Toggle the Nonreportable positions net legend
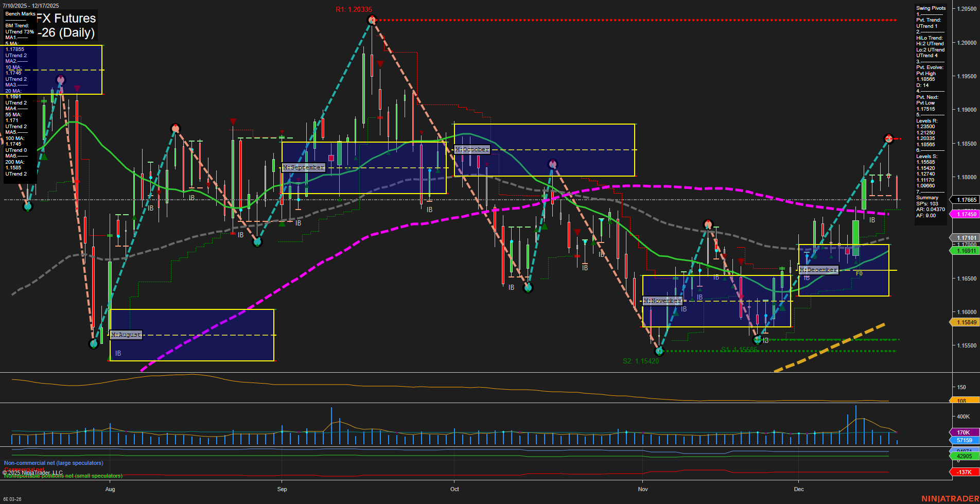Viewport: 980px width, 504px height. [62, 476]
